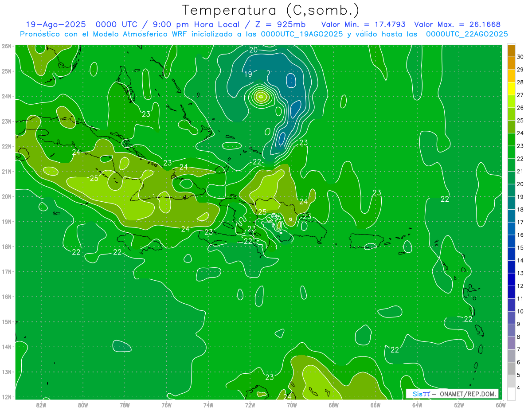Click the "72W" longitude axis label

pos(250,404)
